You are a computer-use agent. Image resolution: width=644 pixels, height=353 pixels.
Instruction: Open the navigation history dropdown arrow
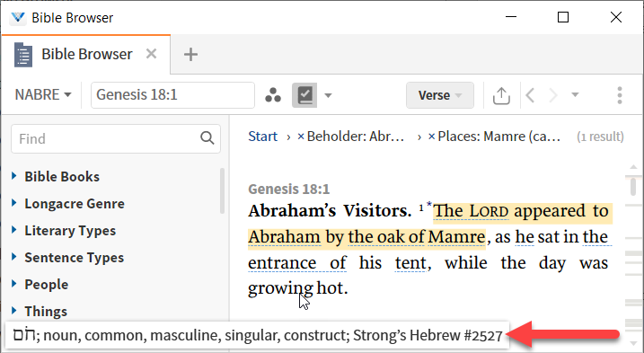point(575,95)
